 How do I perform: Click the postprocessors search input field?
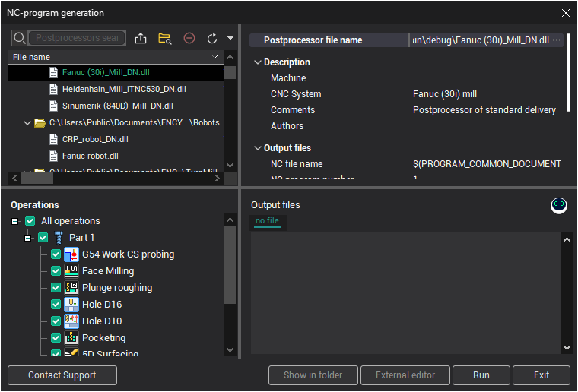pyautogui.click(x=77, y=38)
